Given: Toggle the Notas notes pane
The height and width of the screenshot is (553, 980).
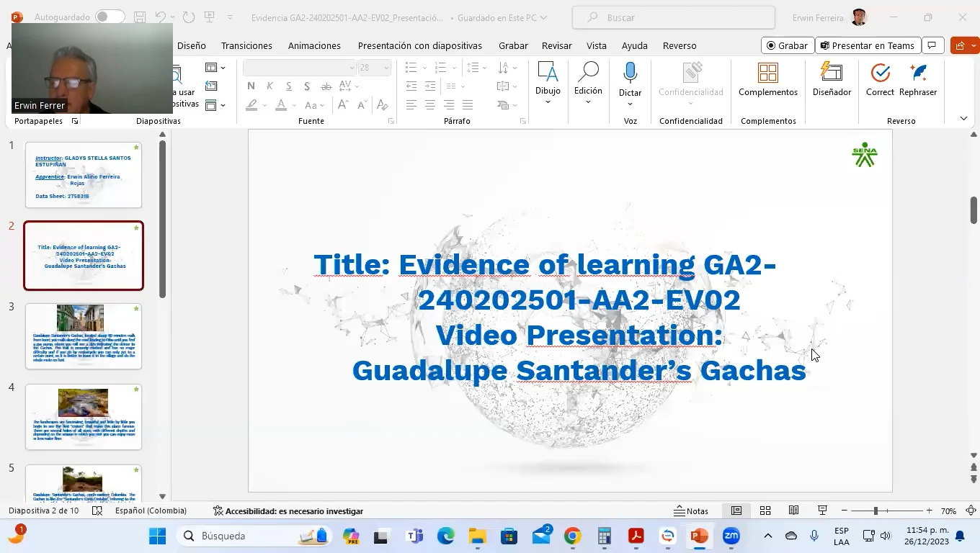Looking at the screenshot, I should tap(691, 511).
